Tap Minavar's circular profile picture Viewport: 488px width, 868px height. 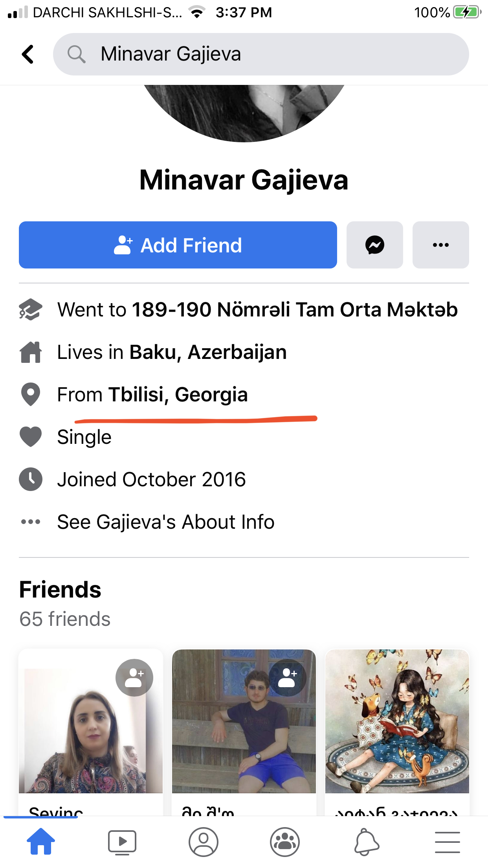(244, 112)
